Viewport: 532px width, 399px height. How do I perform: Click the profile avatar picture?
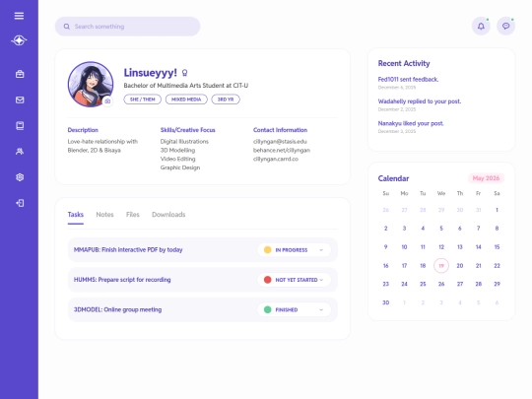click(x=91, y=84)
